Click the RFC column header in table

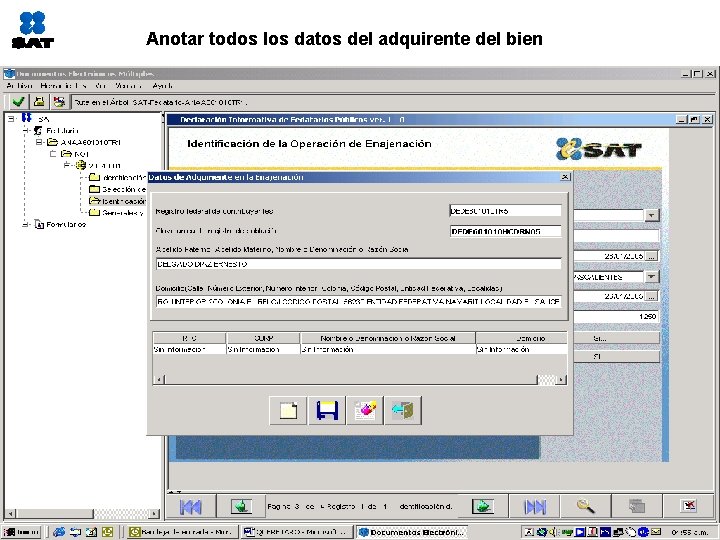tap(189, 338)
